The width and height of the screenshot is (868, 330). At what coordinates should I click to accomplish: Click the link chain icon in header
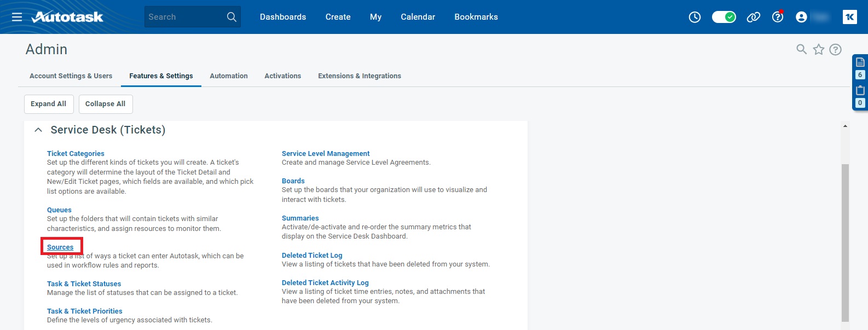pyautogui.click(x=754, y=17)
